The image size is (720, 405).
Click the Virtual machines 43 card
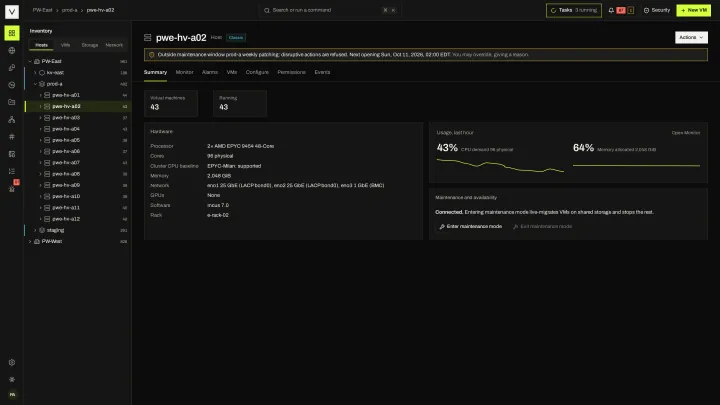171,103
